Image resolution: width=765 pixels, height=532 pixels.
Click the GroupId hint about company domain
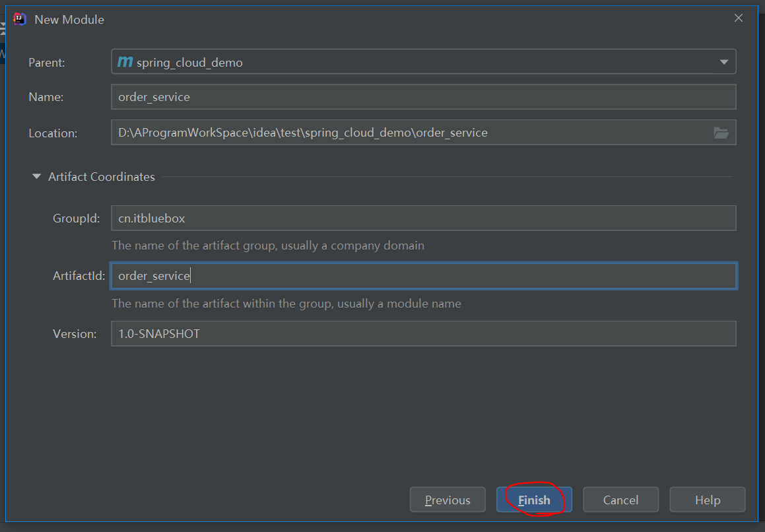coord(268,246)
